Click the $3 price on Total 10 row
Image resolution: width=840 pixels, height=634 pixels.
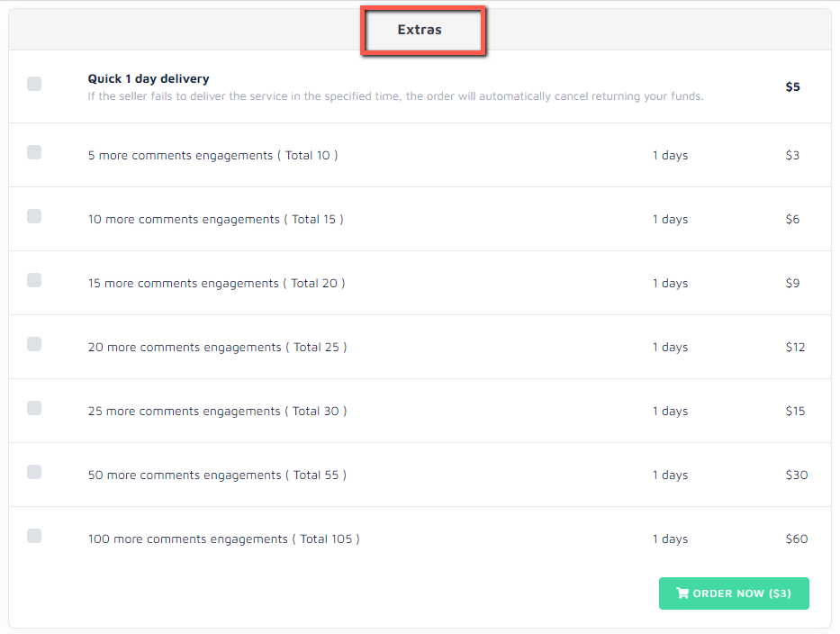[792, 155]
